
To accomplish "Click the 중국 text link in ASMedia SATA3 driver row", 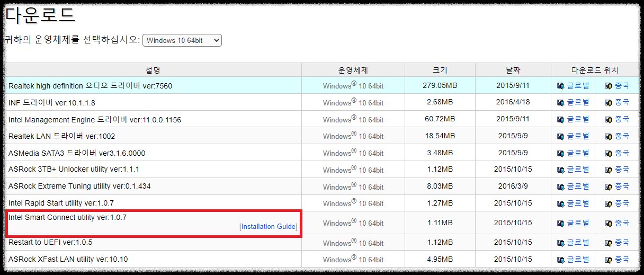I will pos(622,153).
